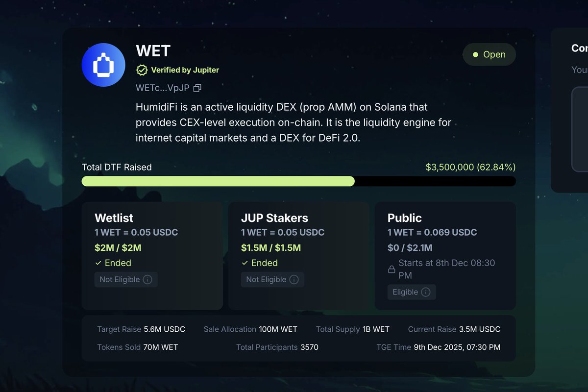588x392 pixels.
Task: Click Current Raise 3.5M USDC value
Action: (x=480, y=329)
